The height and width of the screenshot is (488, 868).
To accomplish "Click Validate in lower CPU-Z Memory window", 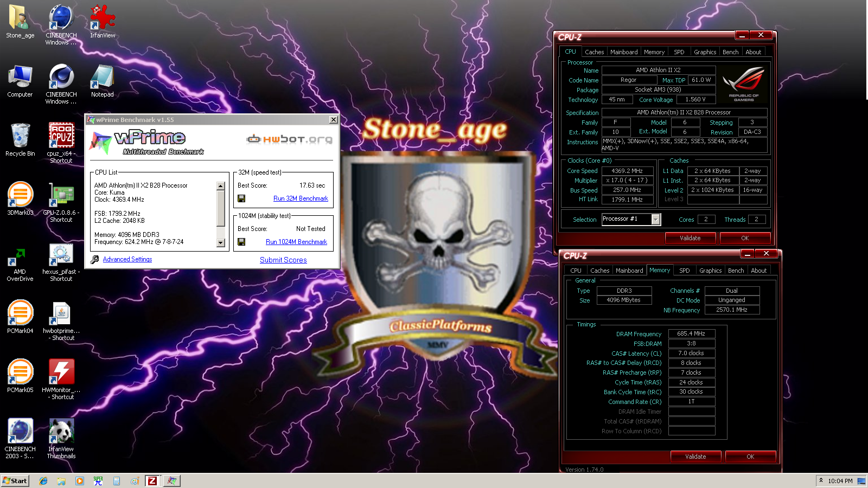I will (x=695, y=457).
